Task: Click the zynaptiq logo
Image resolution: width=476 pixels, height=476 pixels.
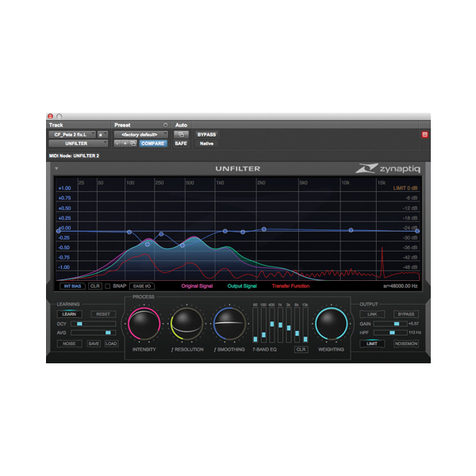Action: pyautogui.click(x=388, y=168)
